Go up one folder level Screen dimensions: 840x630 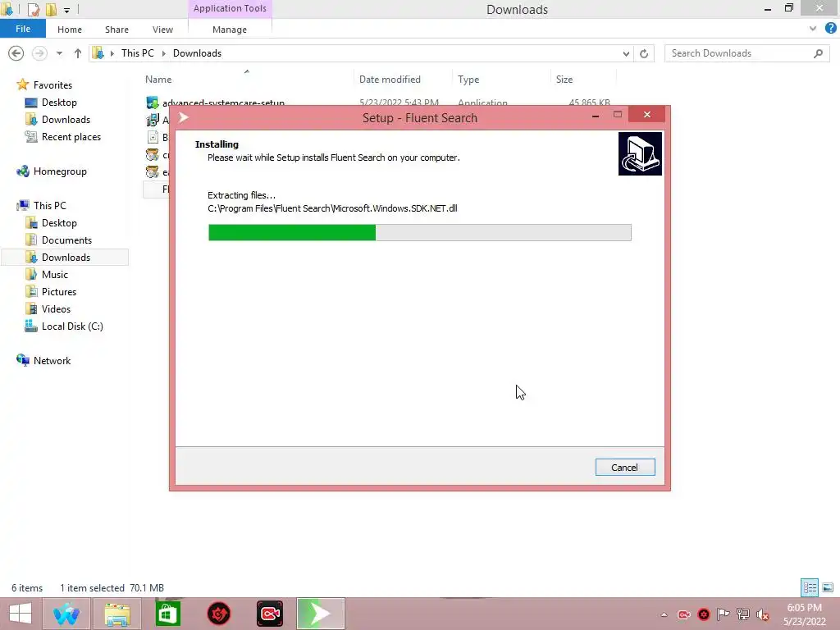point(78,53)
